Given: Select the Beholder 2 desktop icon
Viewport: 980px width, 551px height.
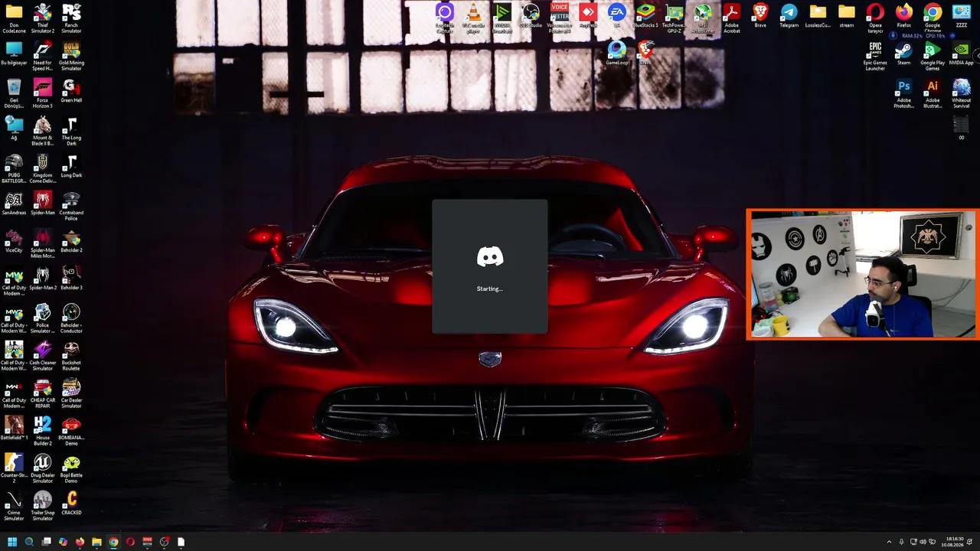Looking at the screenshot, I should (x=71, y=240).
